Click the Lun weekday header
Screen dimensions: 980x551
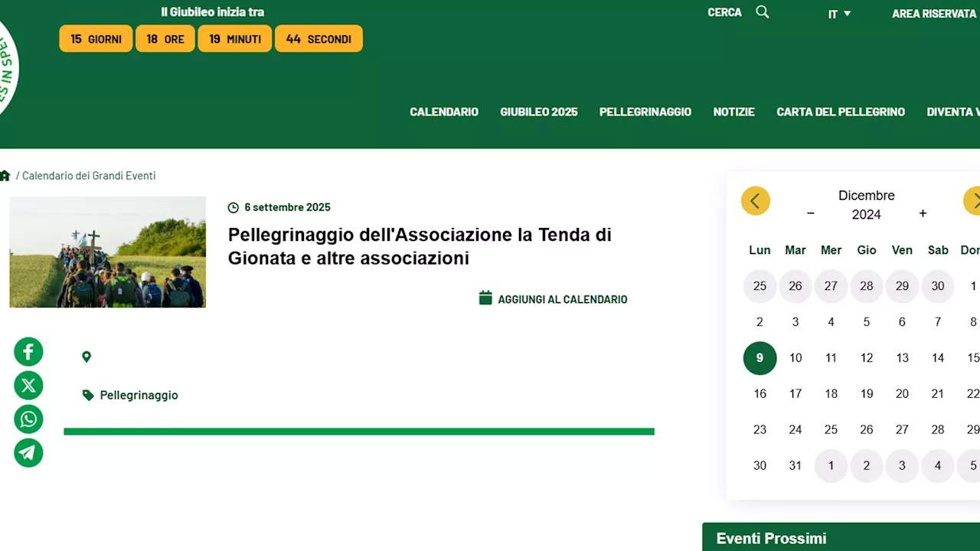[759, 250]
